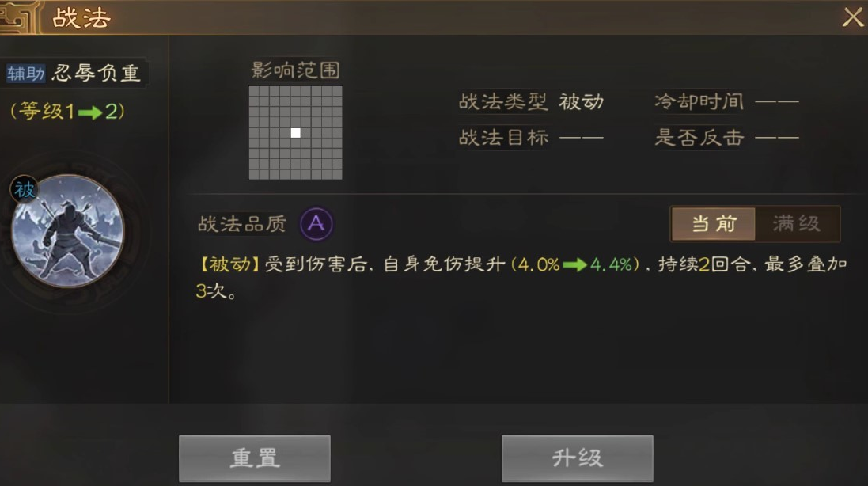The image size is (868, 486).
Task: Click the 影响范围 grid panel
Action: [x=295, y=132]
